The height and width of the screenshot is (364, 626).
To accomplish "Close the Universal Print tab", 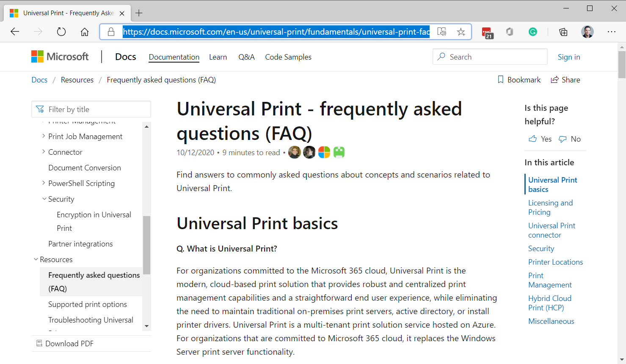I will [122, 13].
